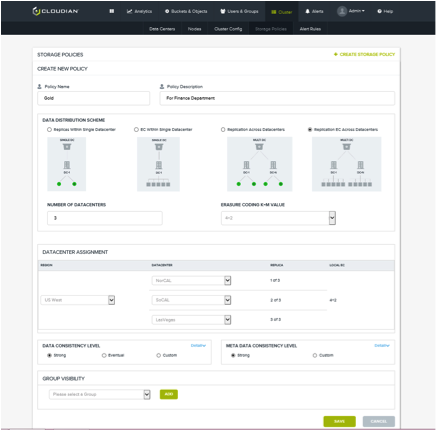Expand Data Consistency Level details
Viewport: 437px width, 431px height.
(x=198, y=346)
